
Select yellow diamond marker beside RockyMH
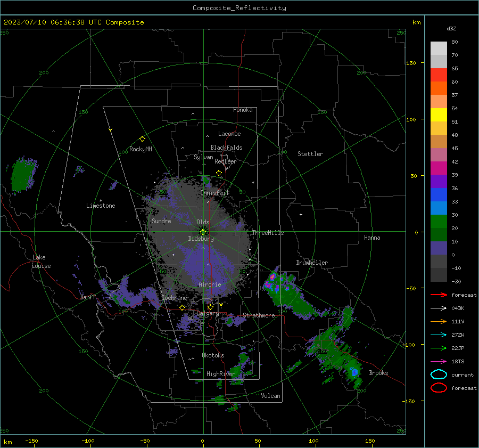[x=142, y=139]
